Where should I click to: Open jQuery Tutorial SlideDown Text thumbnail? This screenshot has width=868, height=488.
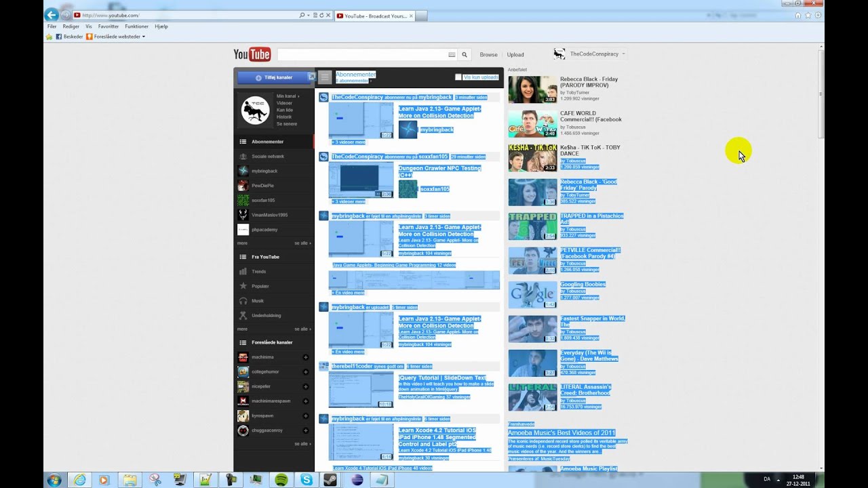[x=361, y=390]
